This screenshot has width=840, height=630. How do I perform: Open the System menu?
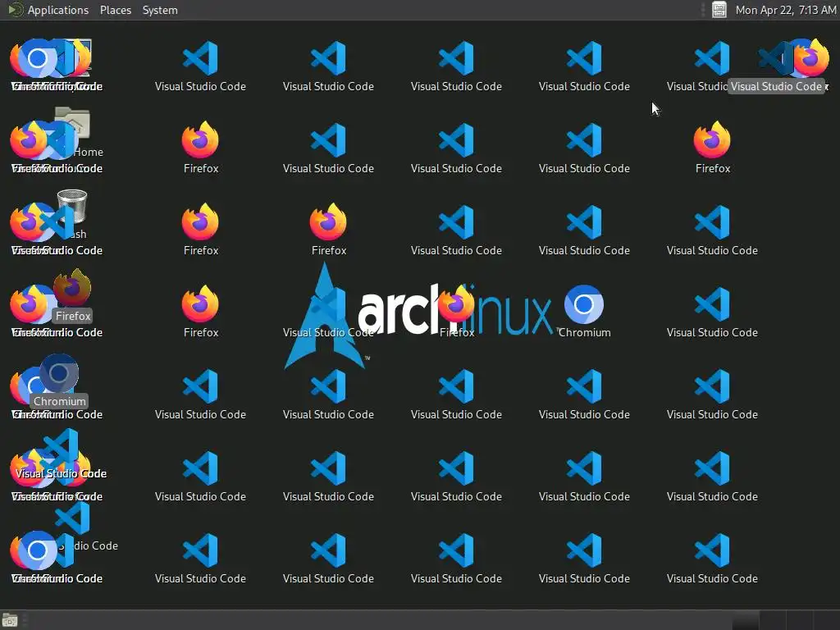[x=160, y=10]
